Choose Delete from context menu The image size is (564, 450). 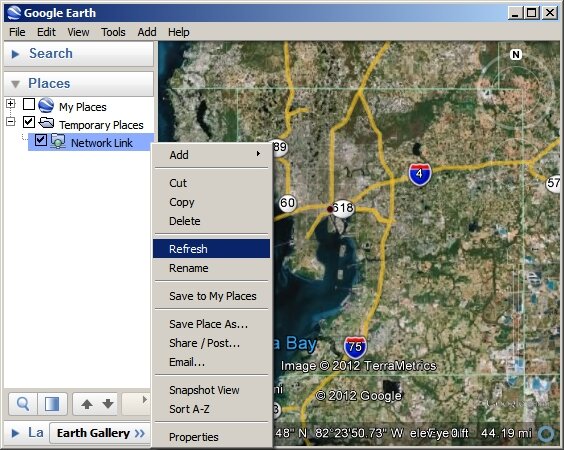(x=212, y=221)
